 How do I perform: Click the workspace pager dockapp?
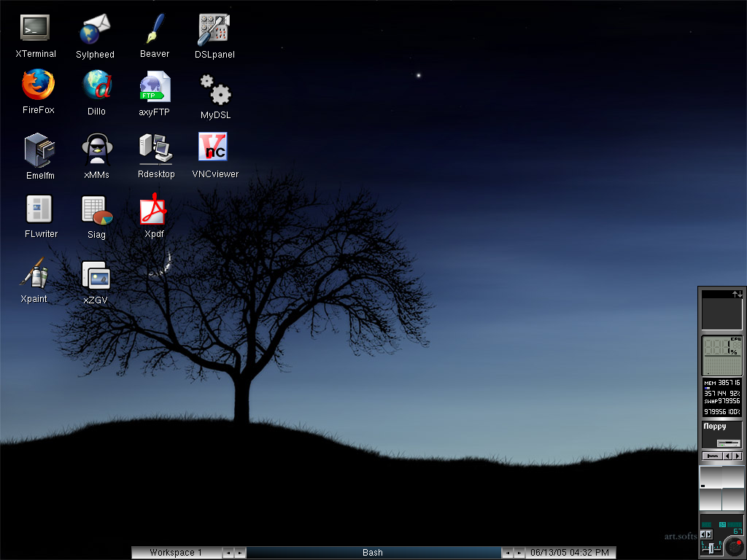[721, 489]
